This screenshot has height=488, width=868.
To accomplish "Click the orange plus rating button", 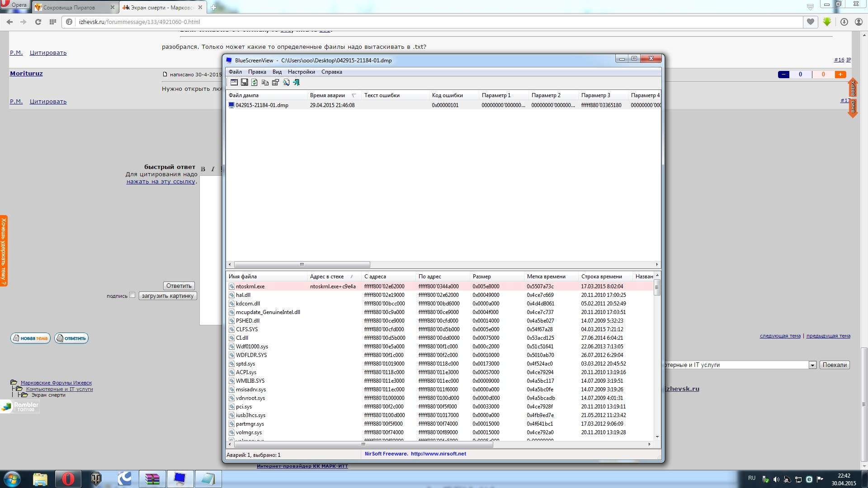I will click(x=840, y=75).
